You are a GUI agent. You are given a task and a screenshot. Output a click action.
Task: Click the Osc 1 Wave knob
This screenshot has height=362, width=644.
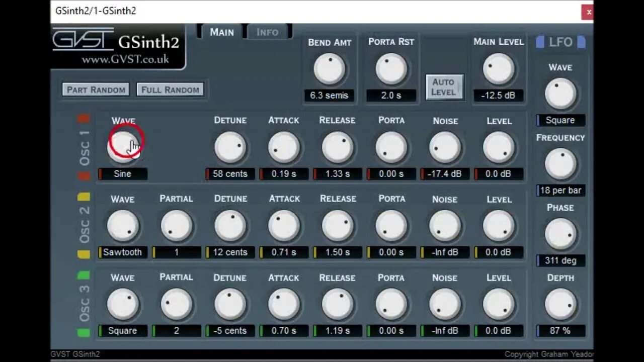(123, 147)
